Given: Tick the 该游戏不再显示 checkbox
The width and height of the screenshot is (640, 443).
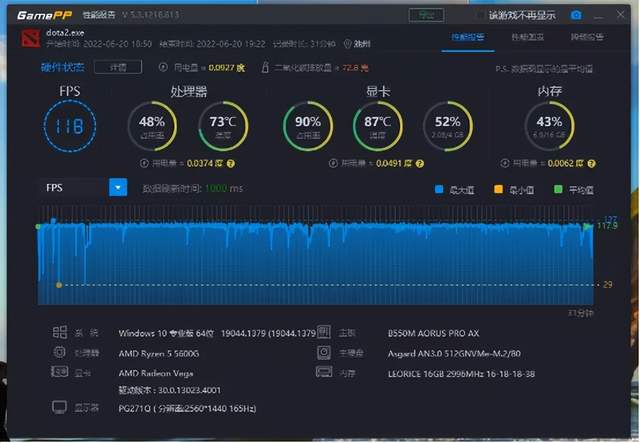Looking at the screenshot, I should pyautogui.click(x=481, y=16).
